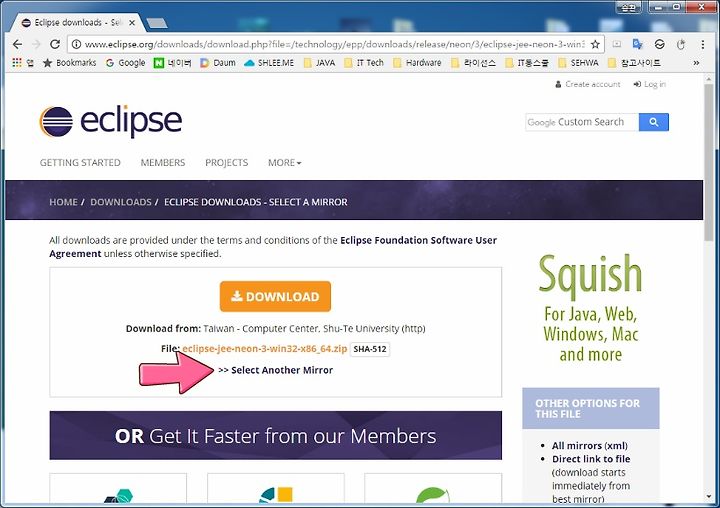The image size is (720, 508).
Task: Expand the MORE dropdown menu
Action: [x=285, y=163]
